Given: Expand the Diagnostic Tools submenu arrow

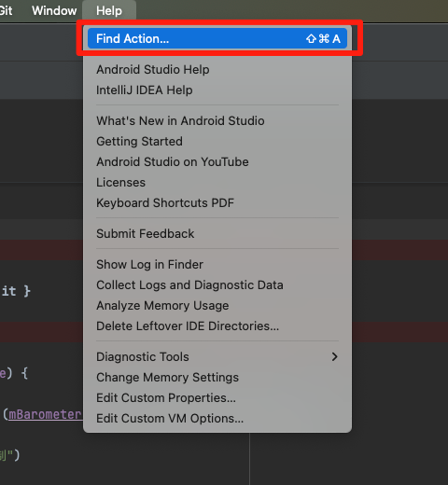Looking at the screenshot, I should (334, 356).
